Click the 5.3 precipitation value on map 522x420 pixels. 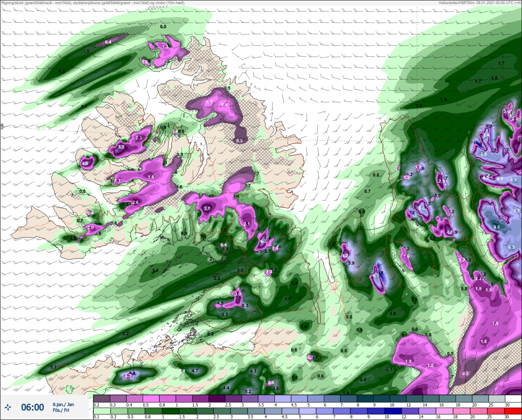pyautogui.click(x=245, y=305)
